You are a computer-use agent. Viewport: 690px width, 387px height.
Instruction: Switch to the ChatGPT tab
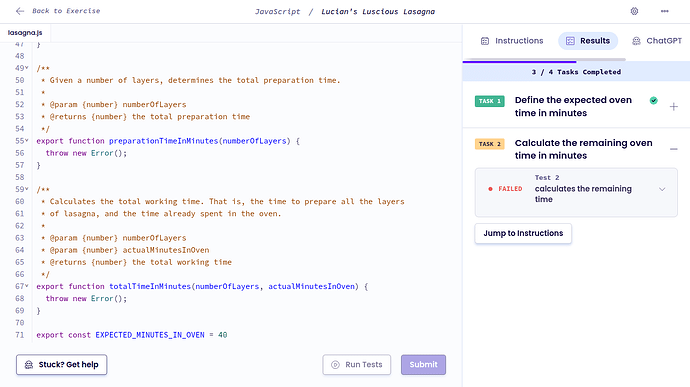coord(657,41)
